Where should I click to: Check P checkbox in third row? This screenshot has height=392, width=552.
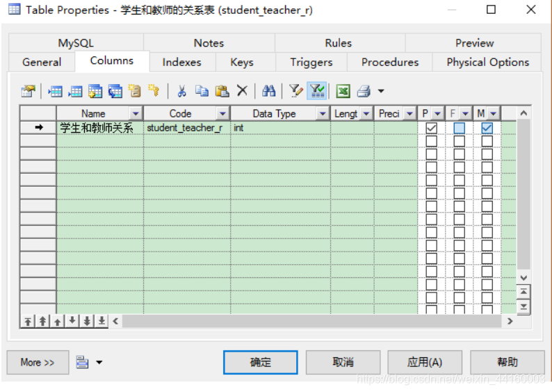pyautogui.click(x=431, y=154)
